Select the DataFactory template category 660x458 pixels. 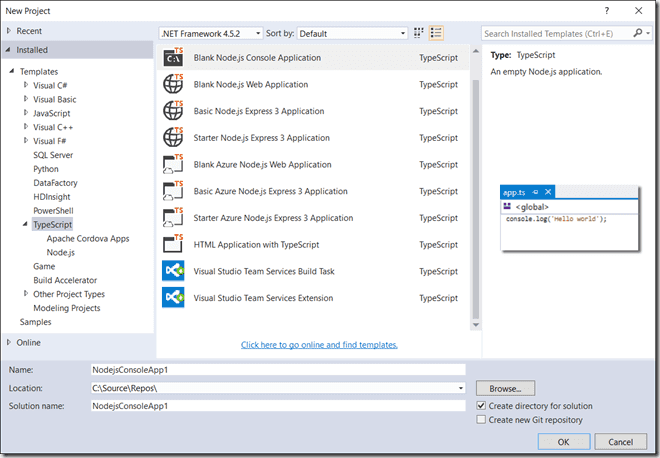tap(56, 183)
